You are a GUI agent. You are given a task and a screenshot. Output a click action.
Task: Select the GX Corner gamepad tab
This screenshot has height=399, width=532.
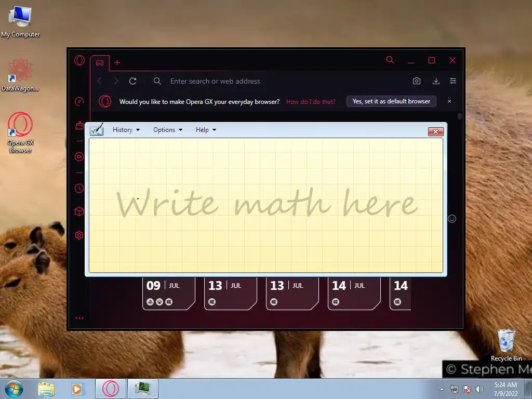[100, 63]
